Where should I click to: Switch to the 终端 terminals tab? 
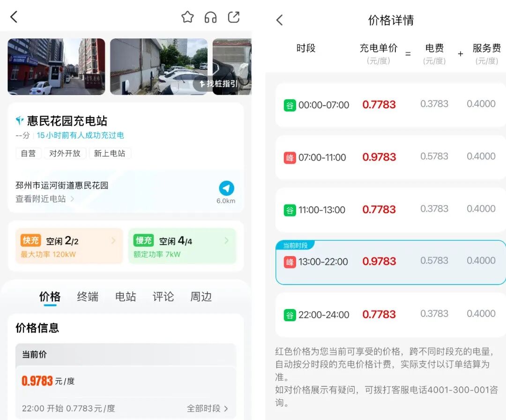pyautogui.click(x=87, y=296)
